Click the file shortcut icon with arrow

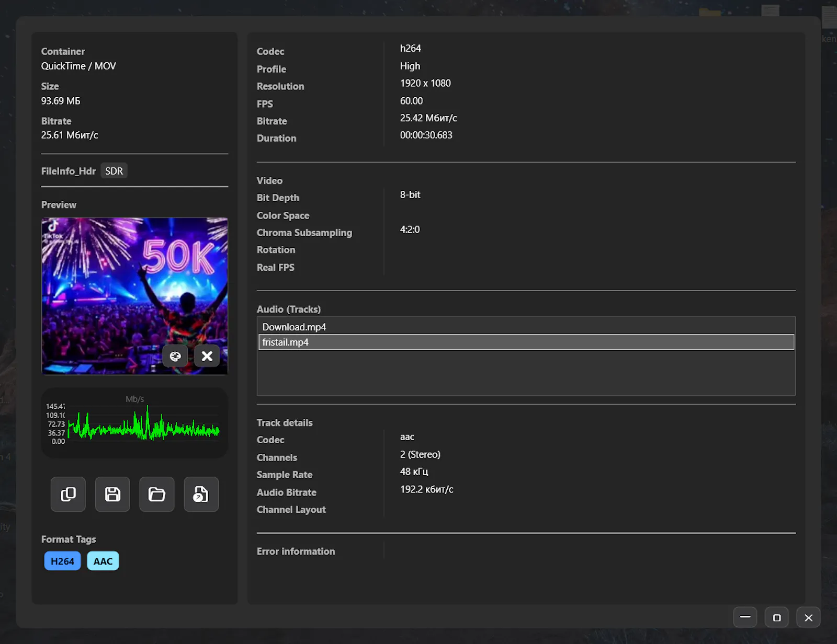coord(201,494)
